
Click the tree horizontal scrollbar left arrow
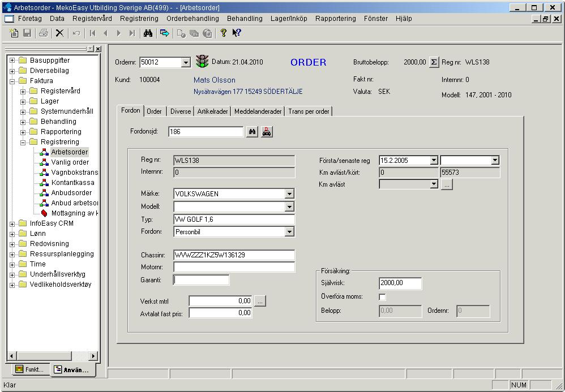[x=11, y=356]
